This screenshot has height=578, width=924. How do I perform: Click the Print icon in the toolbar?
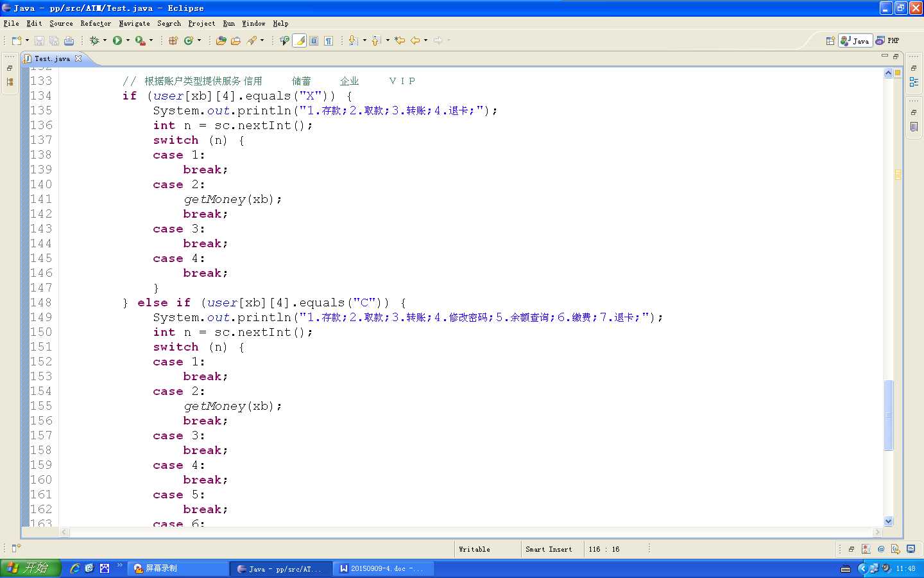click(69, 40)
